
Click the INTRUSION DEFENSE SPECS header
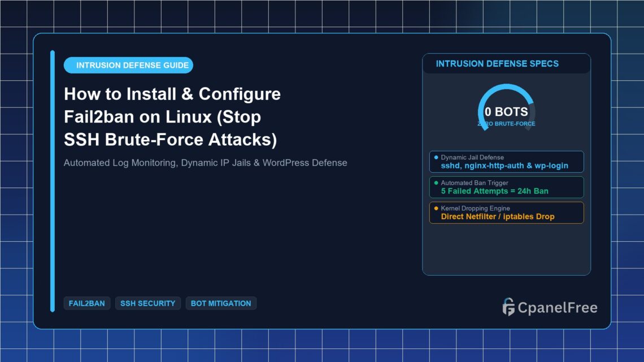[x=497, y=64]
